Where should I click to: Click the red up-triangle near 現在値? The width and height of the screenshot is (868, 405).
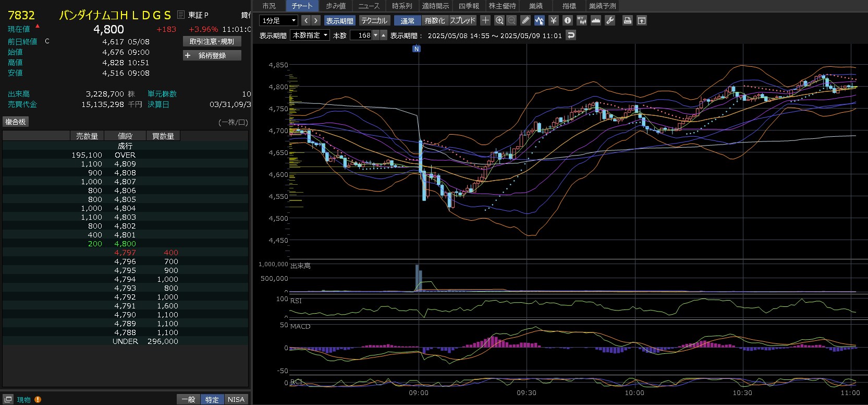[38, 26]
